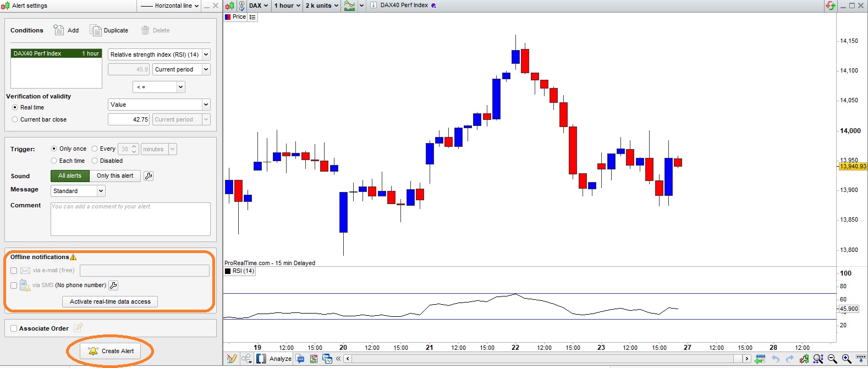
Task: Click the calendar date range icon
Action: click(760, 359)
